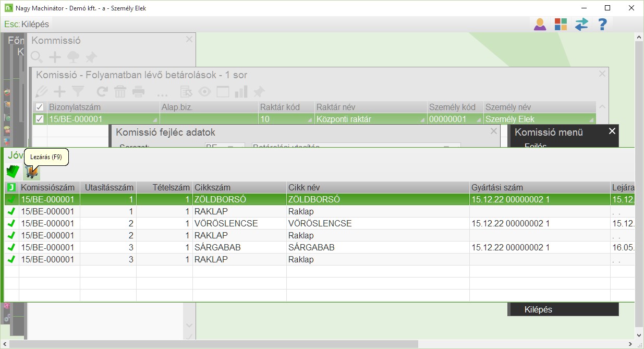This screenshot has width=644, height=349.
Task: Click the horizontal scrollbar at window bottom
Action: click(x=214, y=344)
